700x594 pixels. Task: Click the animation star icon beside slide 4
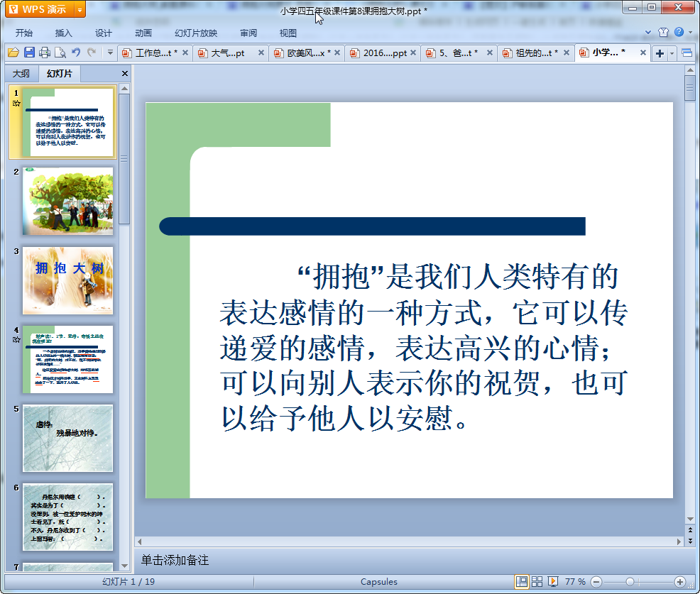coord(16,340)
